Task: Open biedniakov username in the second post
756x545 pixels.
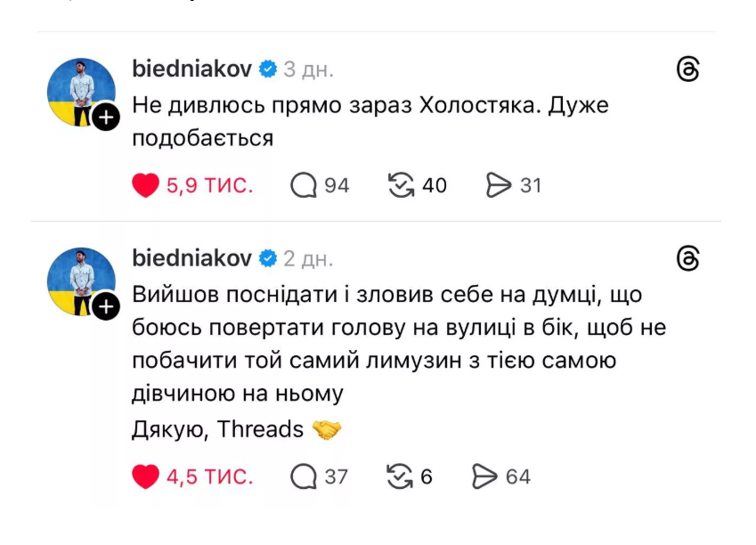Action: [x=191, y=258]
